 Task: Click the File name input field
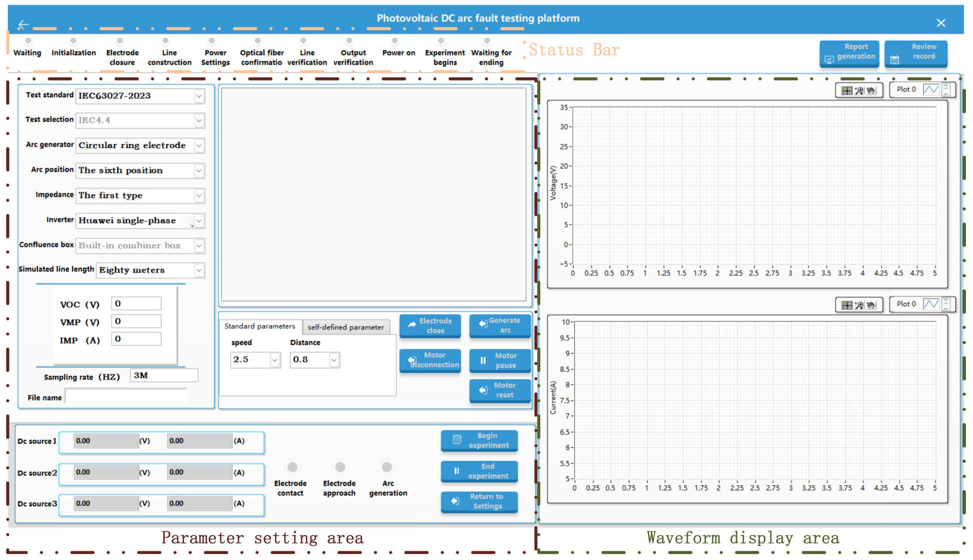click(126, 396)
